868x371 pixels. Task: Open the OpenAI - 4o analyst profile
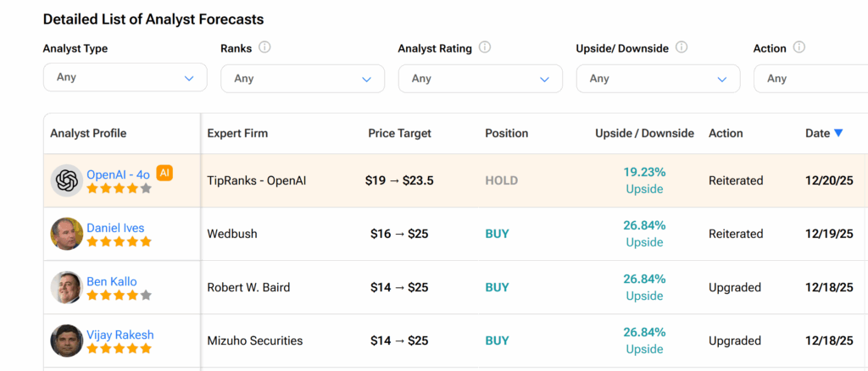[x=118, y=174]
